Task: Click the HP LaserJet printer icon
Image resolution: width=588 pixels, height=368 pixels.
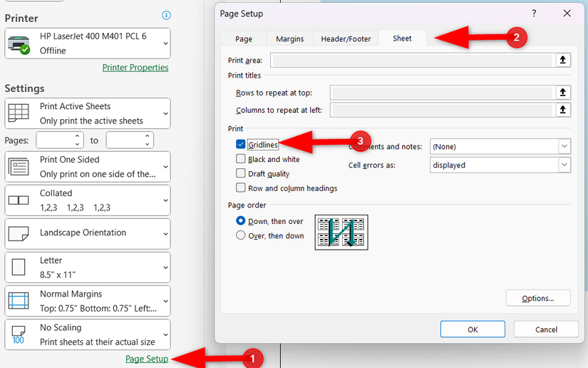Action: 19,44
